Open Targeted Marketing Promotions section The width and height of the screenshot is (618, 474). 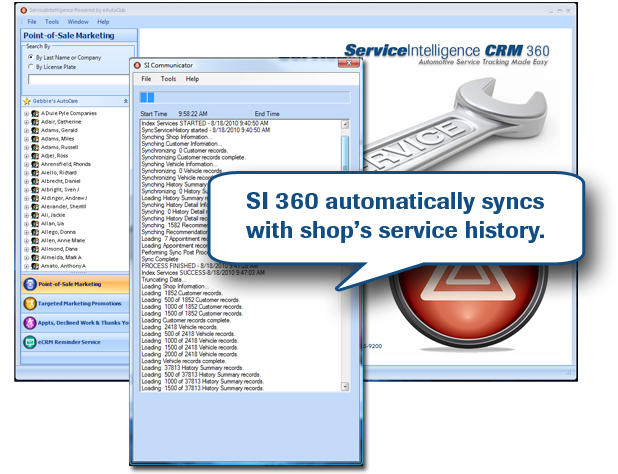pos(75,303)
